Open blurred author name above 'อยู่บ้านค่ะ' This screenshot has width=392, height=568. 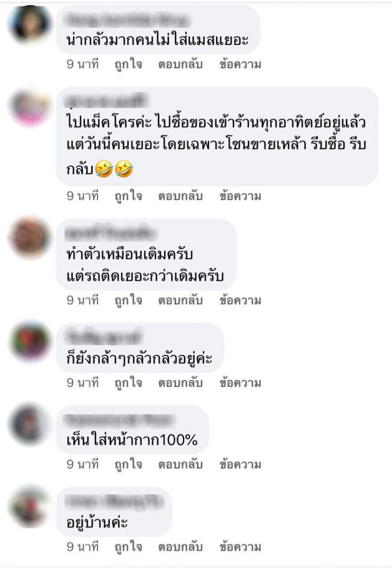(114, 502)
